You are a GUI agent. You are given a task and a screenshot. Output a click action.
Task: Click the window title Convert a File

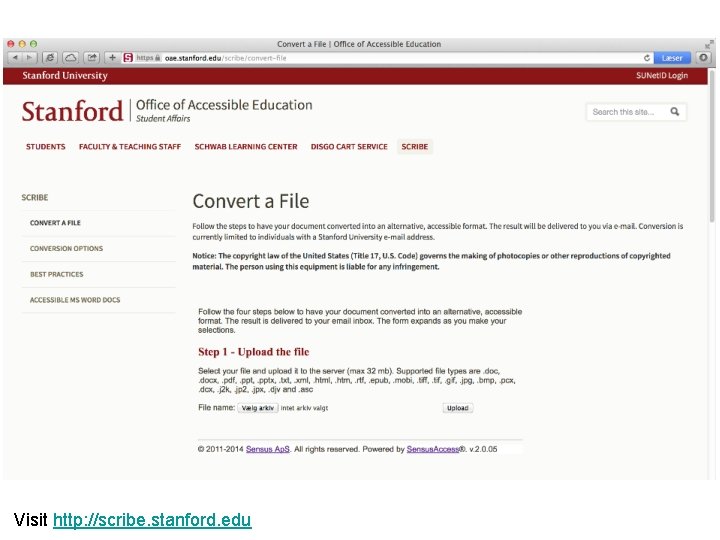click(359, 45)
